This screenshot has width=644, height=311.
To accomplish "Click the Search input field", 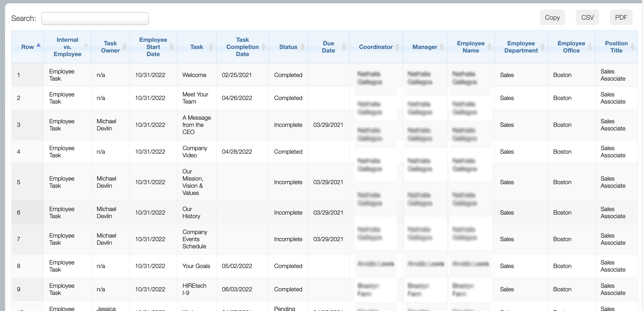I will 95,19.
